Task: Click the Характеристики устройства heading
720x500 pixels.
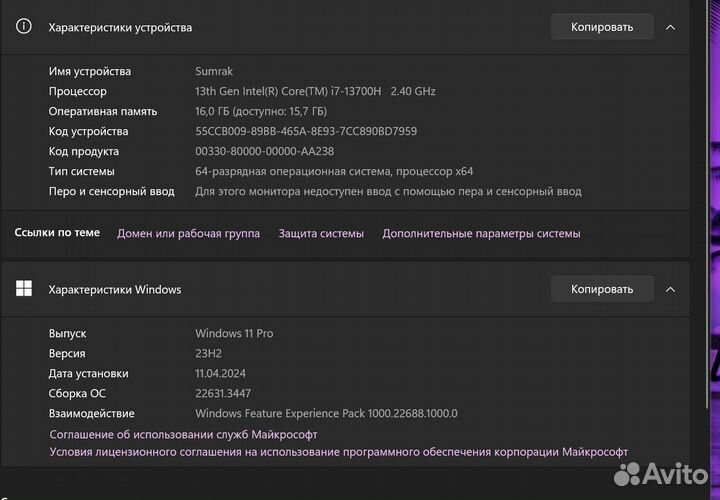Action: click(x=120, y=28)
